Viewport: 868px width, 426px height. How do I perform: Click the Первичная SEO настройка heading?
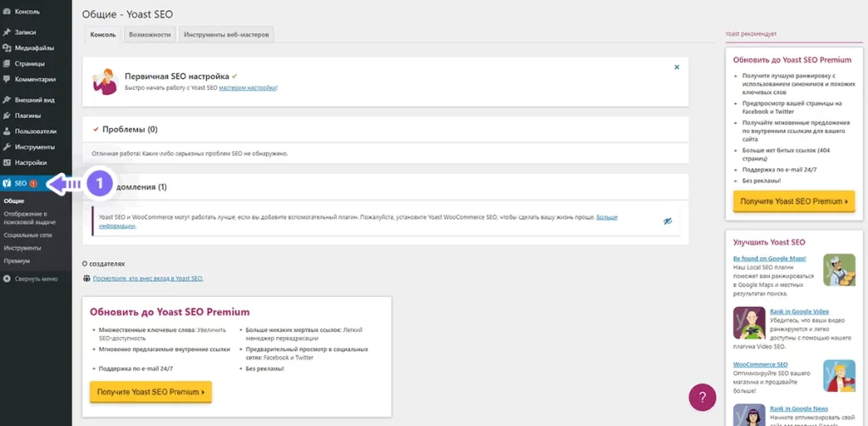coord(177,76)
